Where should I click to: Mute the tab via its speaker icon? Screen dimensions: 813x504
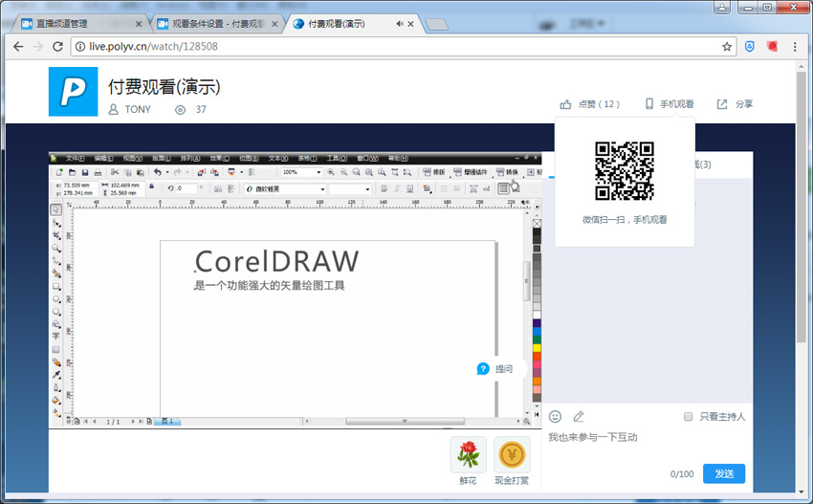pos(399,23)
